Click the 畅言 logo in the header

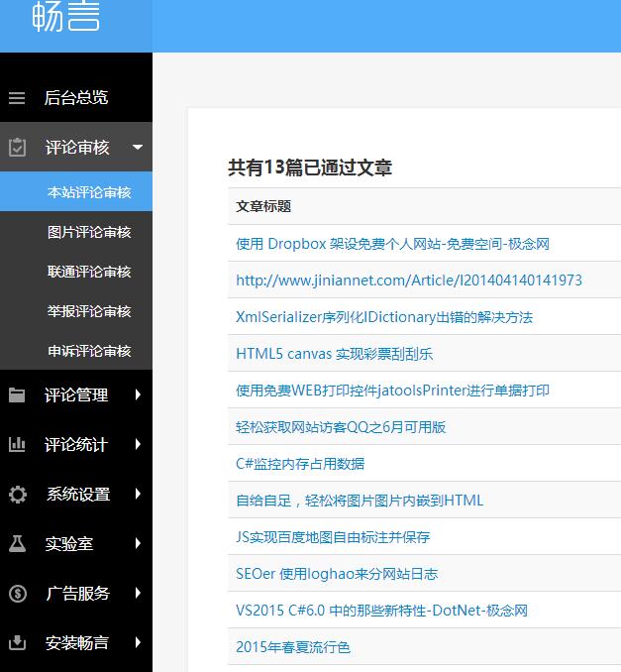tap(66, 16)
